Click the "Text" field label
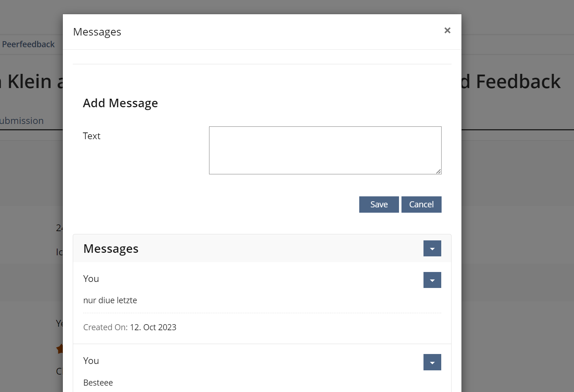This screenshot has height=392, width=574. pos(92,136)
